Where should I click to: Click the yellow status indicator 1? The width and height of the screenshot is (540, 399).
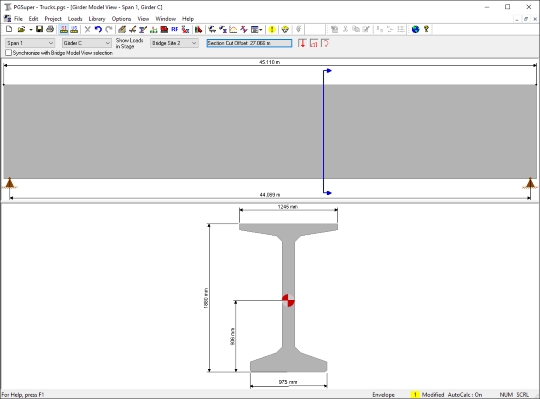(x=415, y=395)
